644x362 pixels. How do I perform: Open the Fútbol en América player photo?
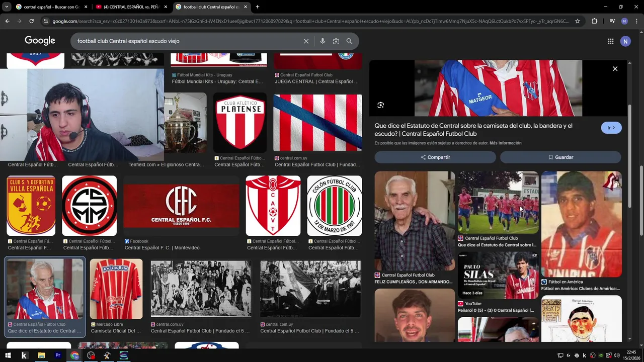(582, 224)
